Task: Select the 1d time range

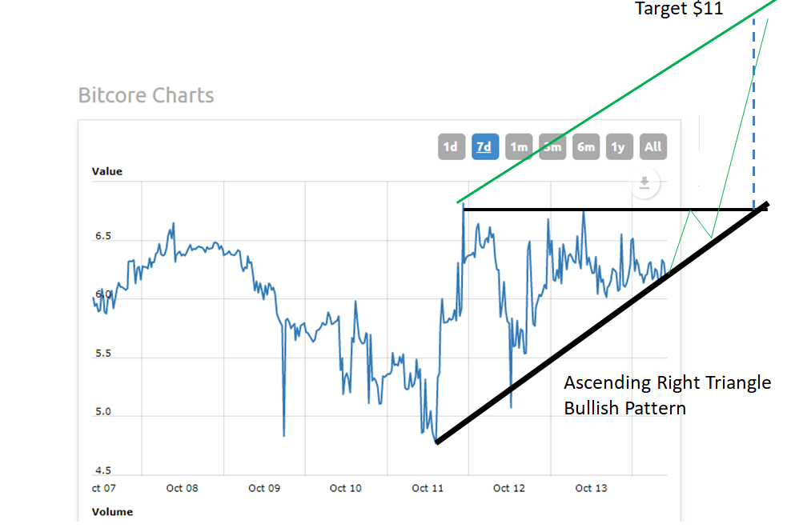Action: click(x=451, y=146)
